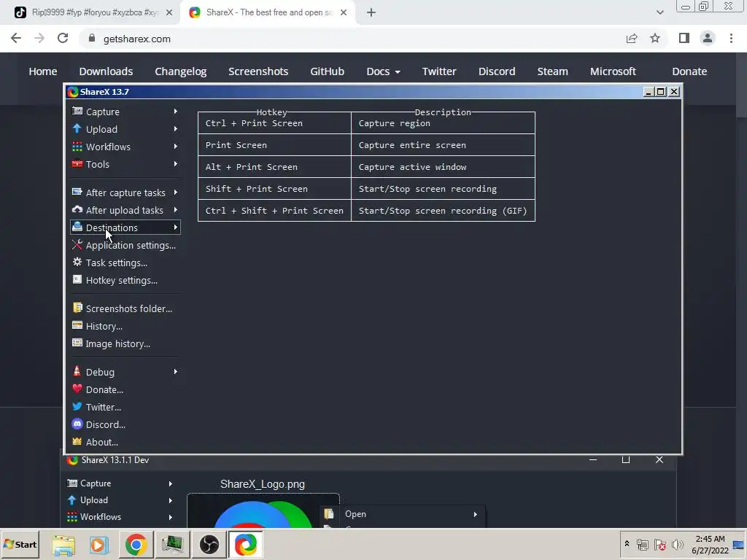This screenshot has width=747, height=560.
Task: Select Hotkey settings... menu entry
Action: click(x=125, y=280)
